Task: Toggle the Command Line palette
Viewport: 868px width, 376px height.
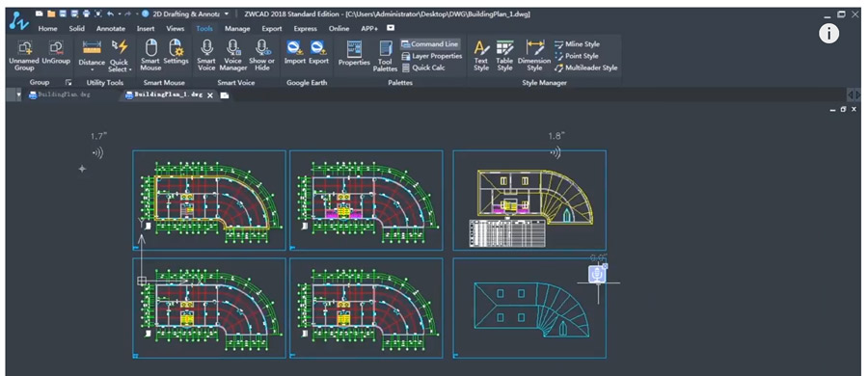Action: (430, 44)
